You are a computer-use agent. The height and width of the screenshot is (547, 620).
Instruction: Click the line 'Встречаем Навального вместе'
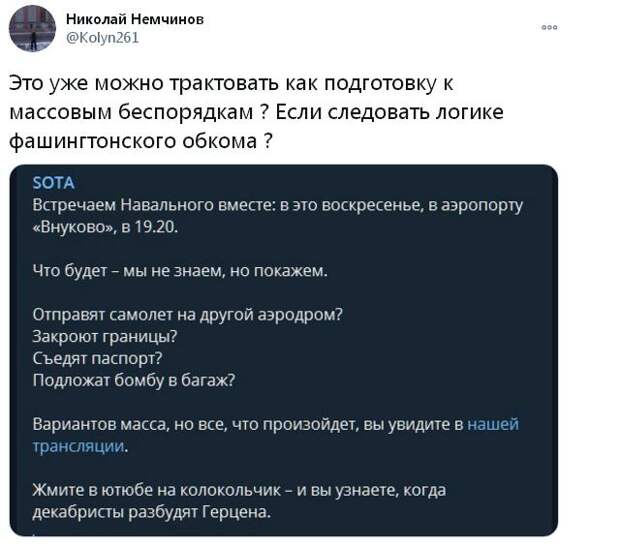277,204
